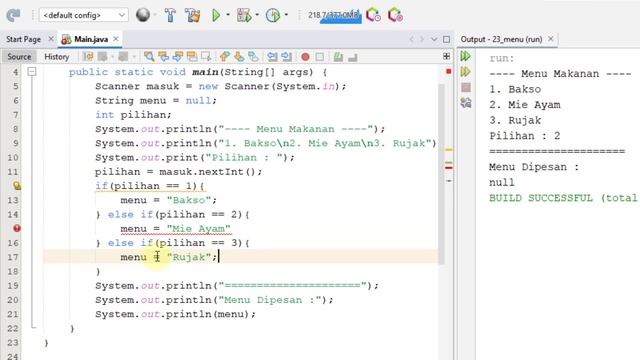Click Stop Macro Recording square icon
Image resolution: width=640 pixels, height=360 pixels.
[320, 57]
